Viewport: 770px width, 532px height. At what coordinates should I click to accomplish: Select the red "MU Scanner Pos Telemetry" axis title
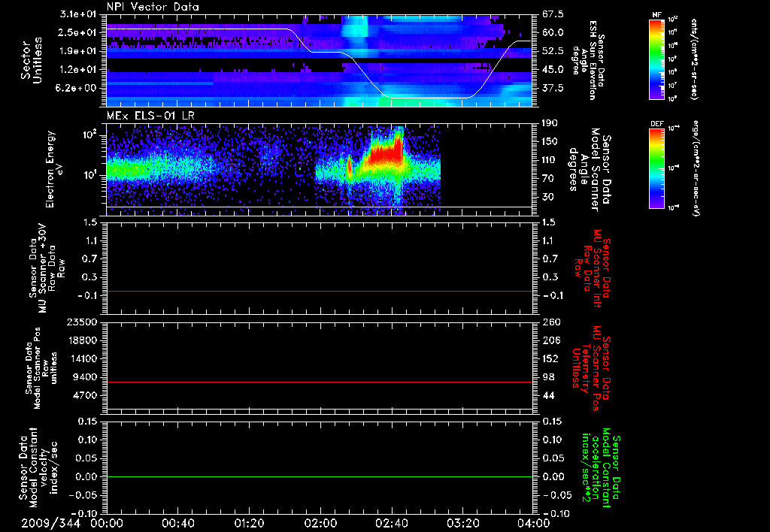[591, 368]
